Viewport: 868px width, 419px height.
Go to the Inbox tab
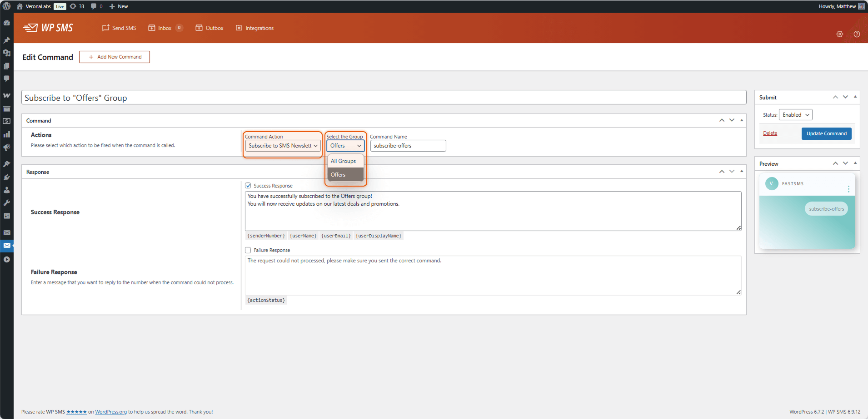coord(165,28)
